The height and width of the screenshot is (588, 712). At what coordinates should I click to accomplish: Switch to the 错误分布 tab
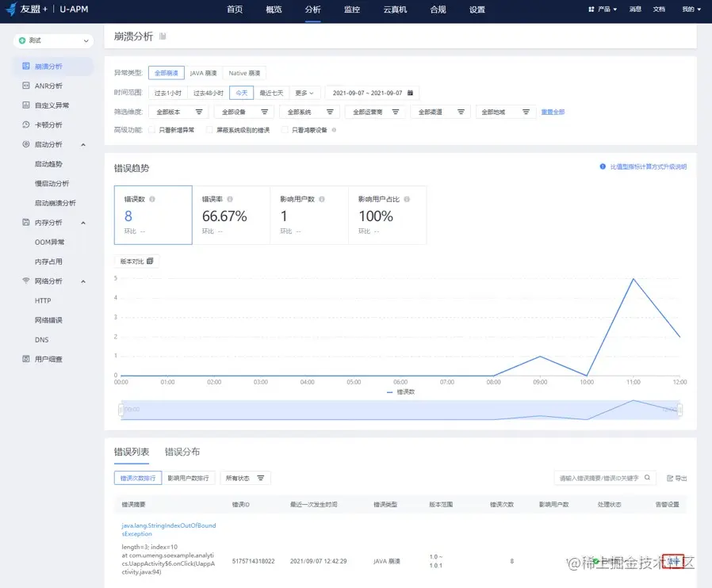pyautogui.click(x=182, y=452)
